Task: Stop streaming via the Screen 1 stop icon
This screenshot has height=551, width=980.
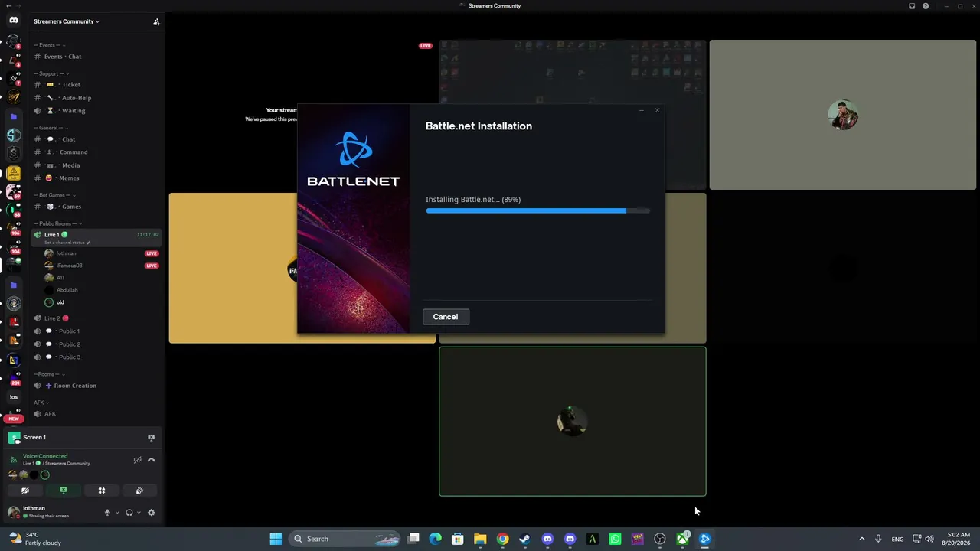Action: coord(151,438)
